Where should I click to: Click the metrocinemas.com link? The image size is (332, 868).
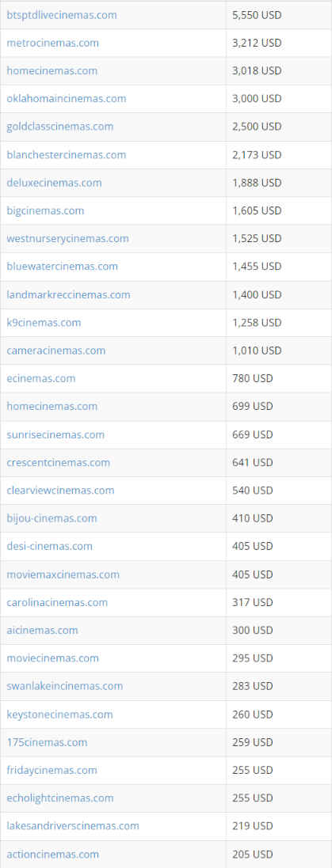pyautogui.click(x=52, y=43)
